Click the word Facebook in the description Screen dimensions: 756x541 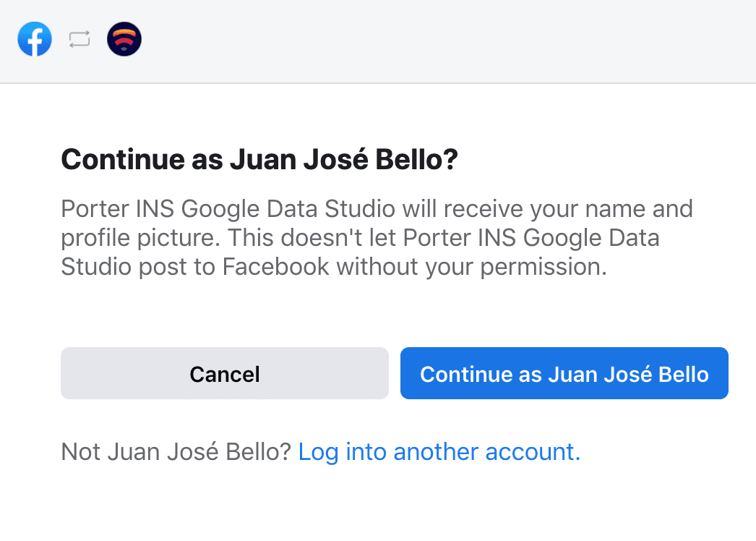point(276,266)
